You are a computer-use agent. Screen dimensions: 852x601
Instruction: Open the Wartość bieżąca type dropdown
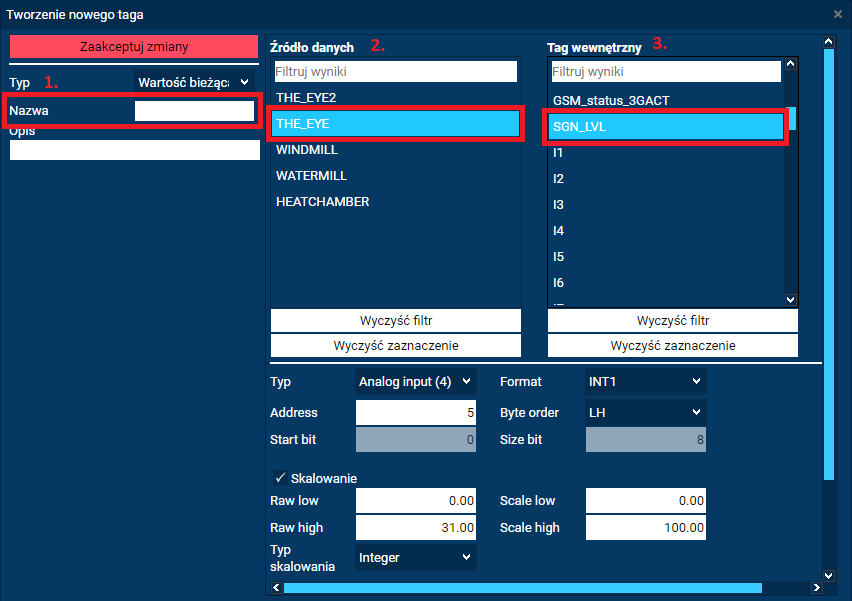(x=195, y=82)
